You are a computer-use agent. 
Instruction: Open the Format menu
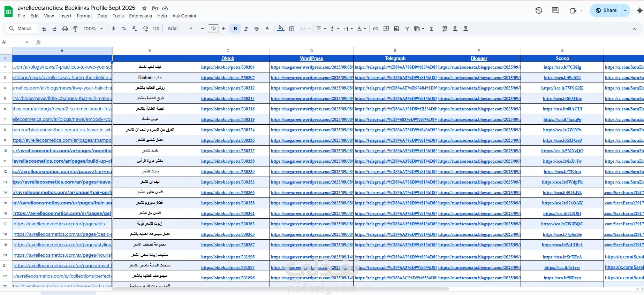(x=84, y=16)
